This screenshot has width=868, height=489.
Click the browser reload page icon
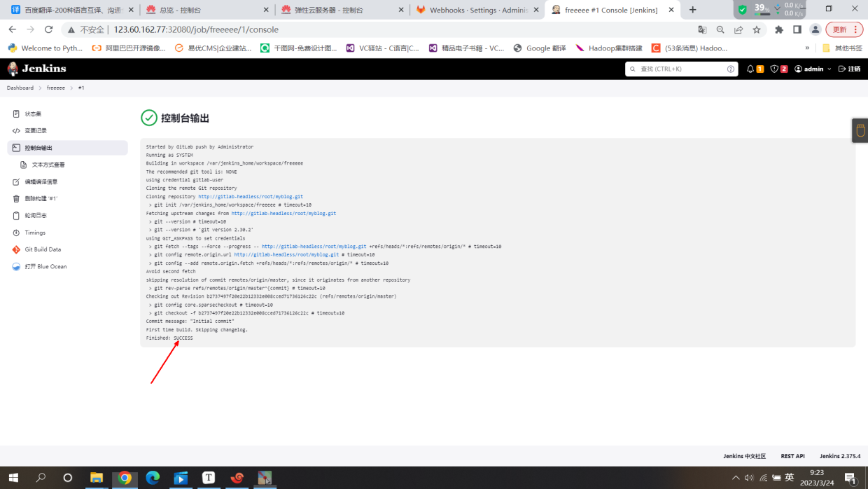(x=48, y=29)
